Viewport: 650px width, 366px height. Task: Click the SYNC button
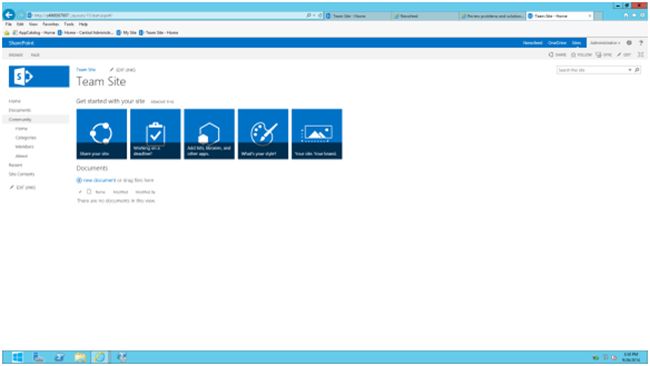point(604,55)
